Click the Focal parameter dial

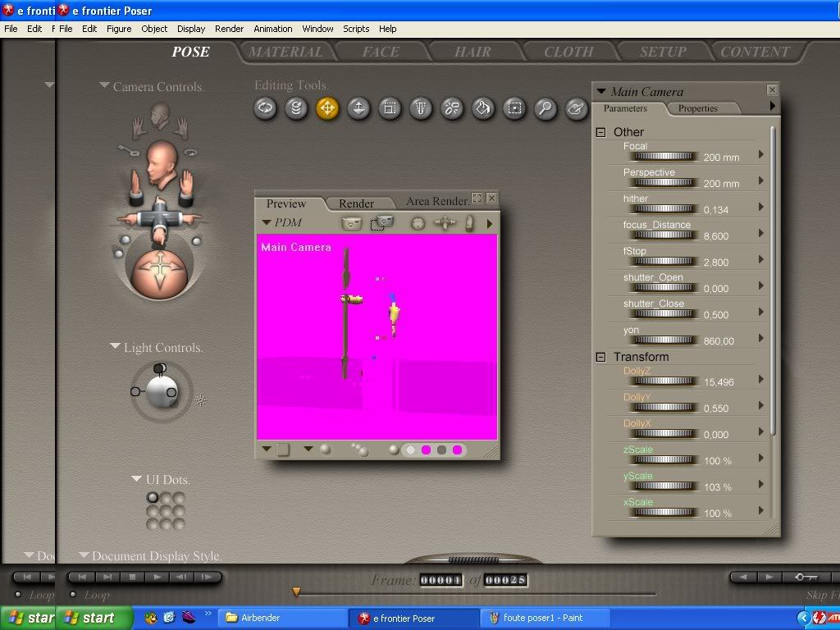pyautogui.click(x=662, y=156)
